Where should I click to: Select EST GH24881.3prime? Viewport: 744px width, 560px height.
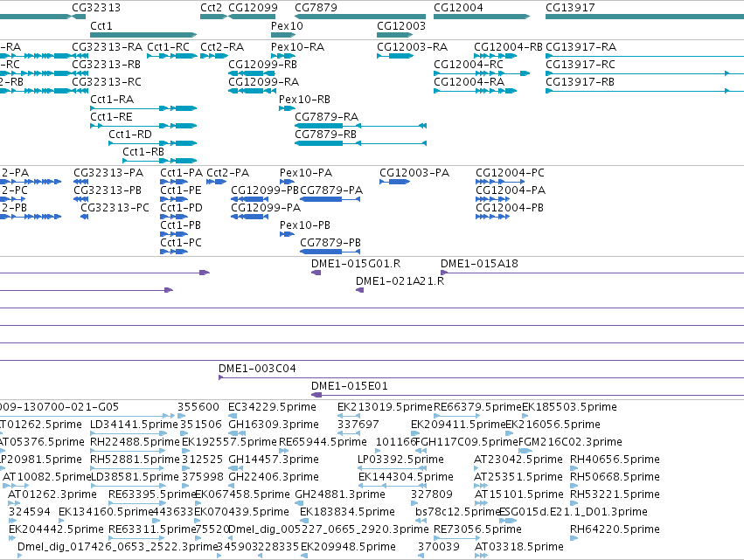[299, 503]
